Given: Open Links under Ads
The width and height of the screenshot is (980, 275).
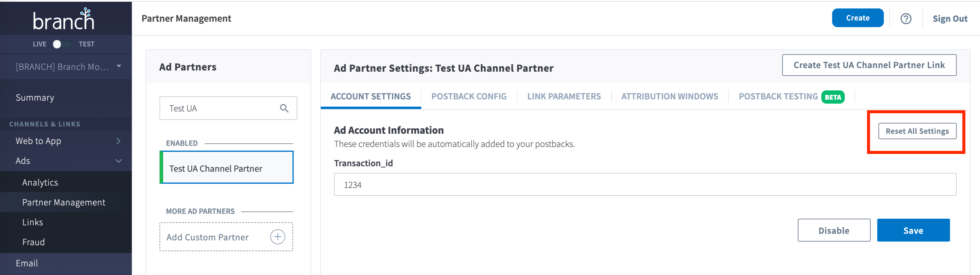Looking at the screenshot, I should [33, 222].
